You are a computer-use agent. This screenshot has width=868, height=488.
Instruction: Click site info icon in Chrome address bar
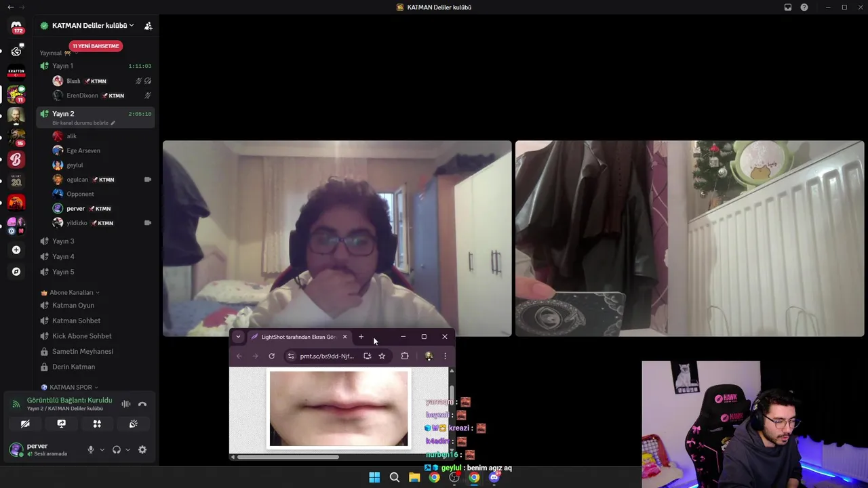click(291, 356)
